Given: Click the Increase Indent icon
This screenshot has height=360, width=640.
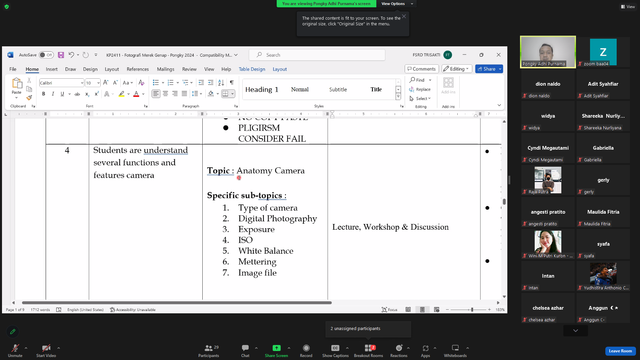Looking at the screenshot, I should click(211, 82).
